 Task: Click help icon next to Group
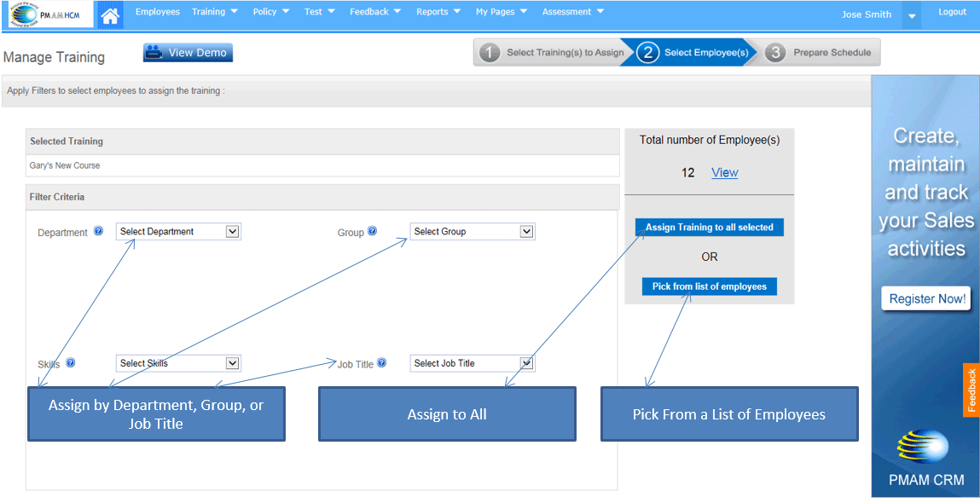click(x=372, y=231)
